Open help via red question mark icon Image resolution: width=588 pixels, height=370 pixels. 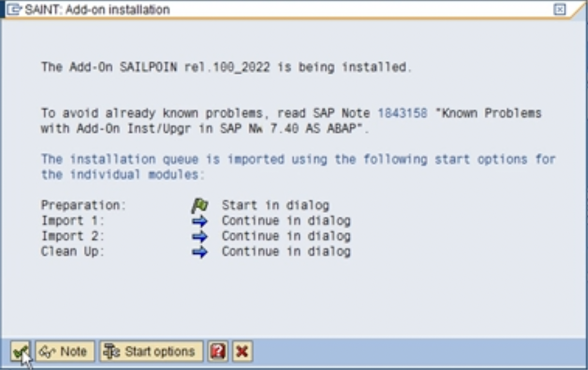tap(218, 351)
